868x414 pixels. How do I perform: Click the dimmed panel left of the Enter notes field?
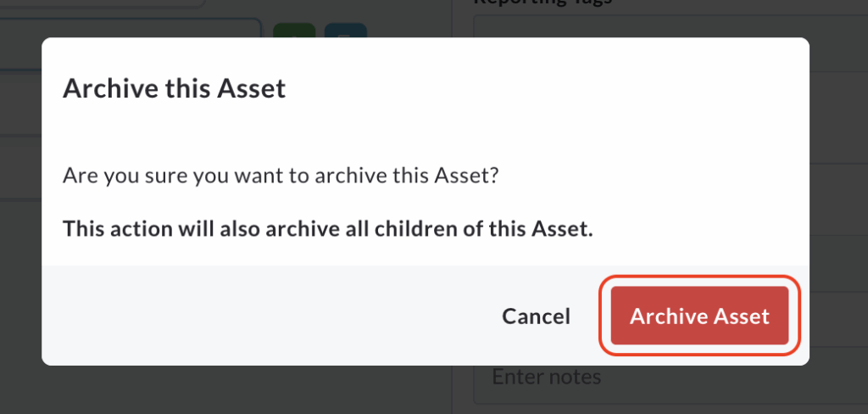point(229,390)
